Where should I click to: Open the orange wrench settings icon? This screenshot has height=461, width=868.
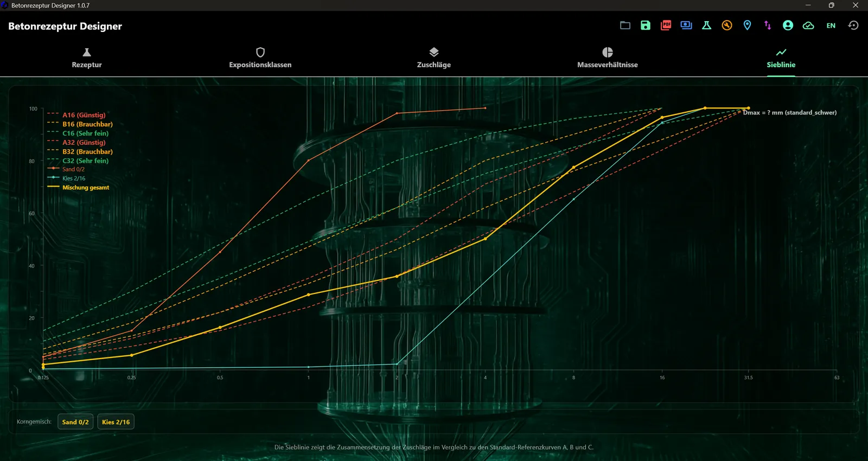(x=727, y=25)
